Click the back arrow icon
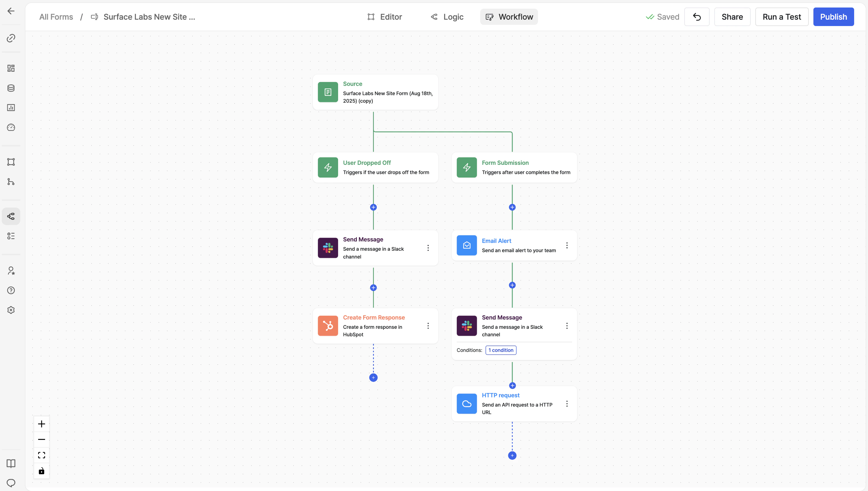This screenshot has height=491, width=868. point(11,11)
